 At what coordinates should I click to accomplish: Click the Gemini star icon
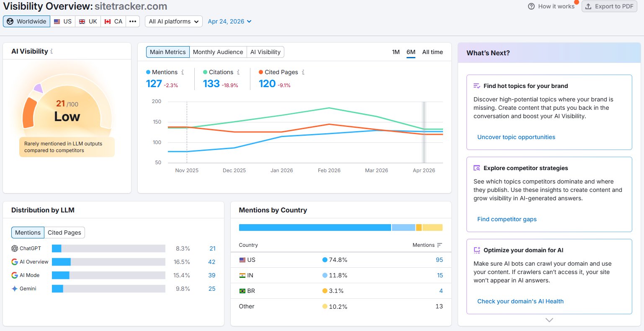click(x=15, y=289)
